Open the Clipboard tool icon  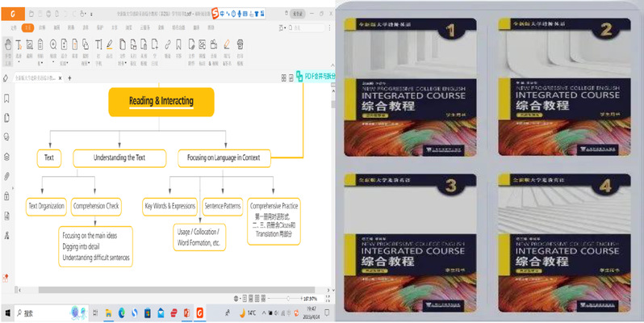pyautogui.click(x=40, y=45)
